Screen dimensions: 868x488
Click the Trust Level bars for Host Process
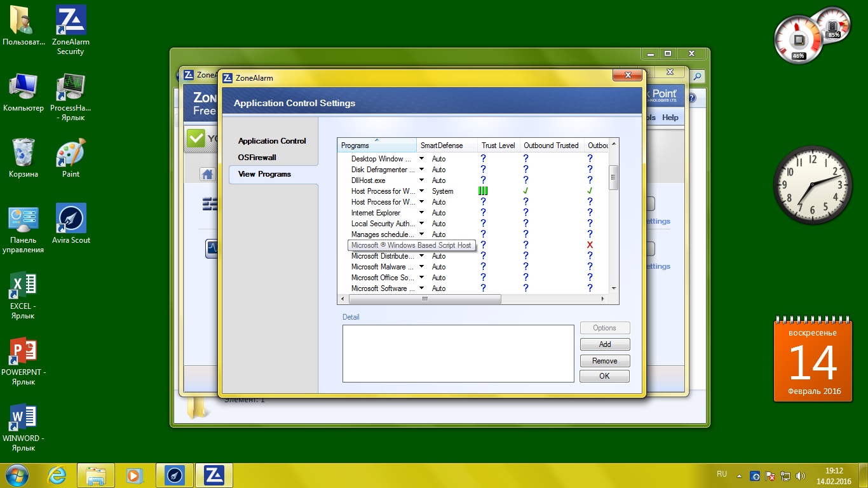pyautogui.click(x=483, y=191)
